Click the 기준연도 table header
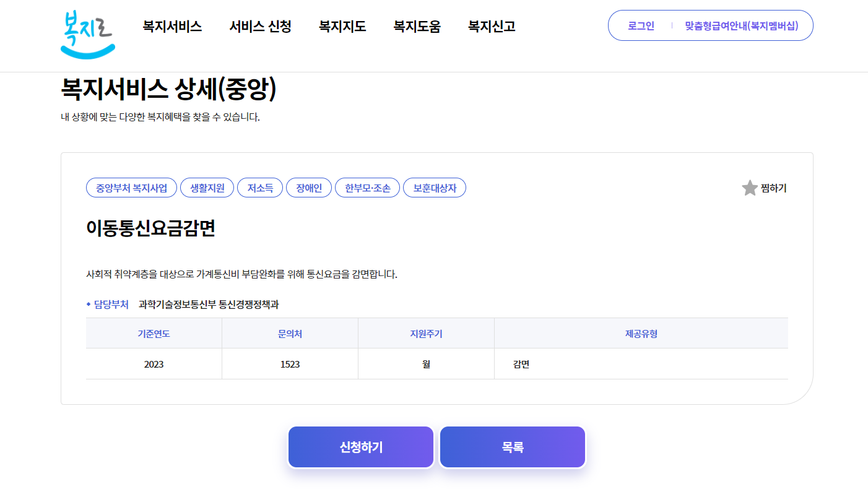This screenshot has height=489, width=868. coord(154,333)
